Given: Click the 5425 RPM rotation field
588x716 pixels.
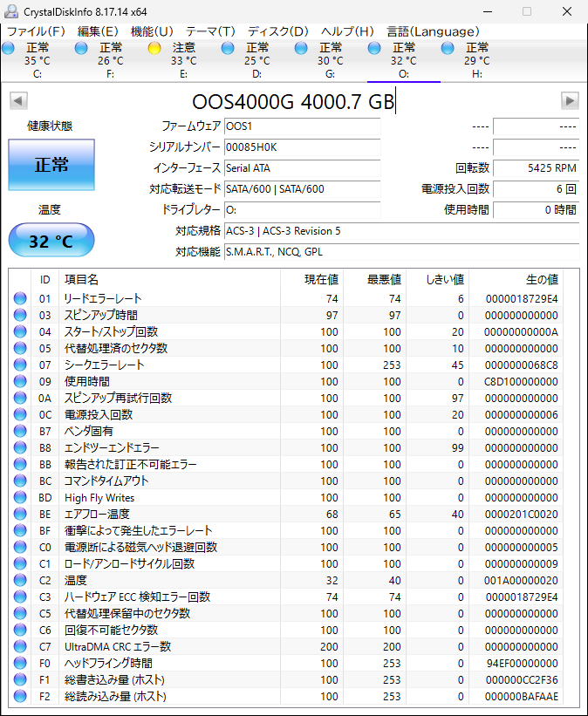Looking at the screenshot, I should 536,168.
